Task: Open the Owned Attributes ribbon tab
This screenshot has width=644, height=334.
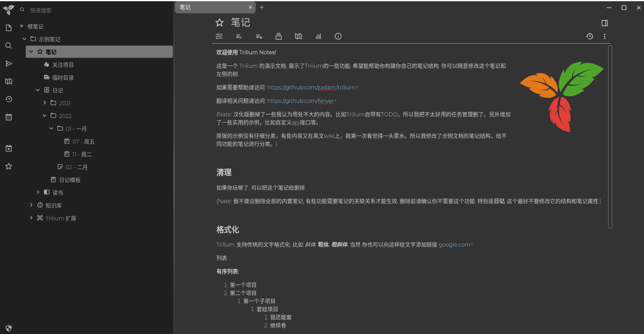Action: pos(239,36)
